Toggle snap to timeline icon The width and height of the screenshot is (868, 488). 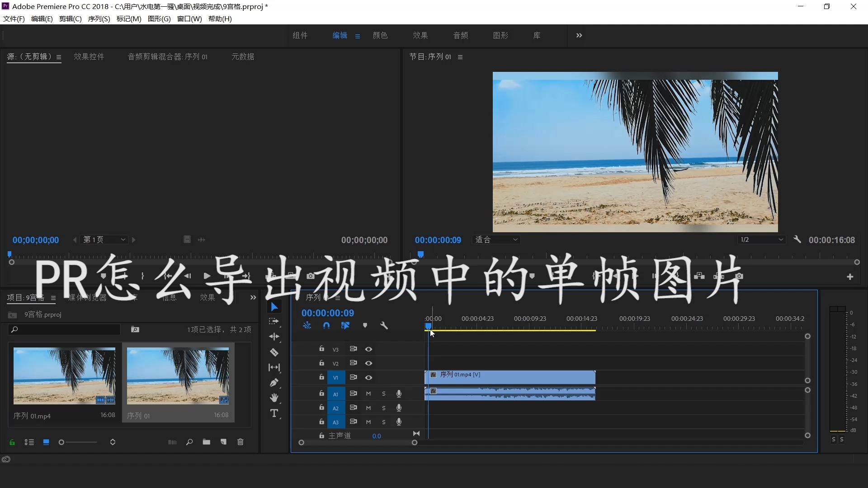tap(326, 325)
